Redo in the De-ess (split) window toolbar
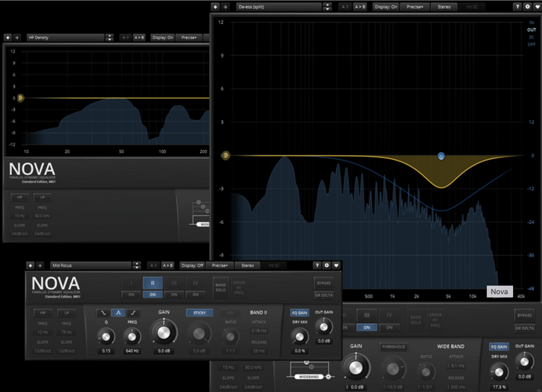Screen dimensions: 542x392 point(225,7)
